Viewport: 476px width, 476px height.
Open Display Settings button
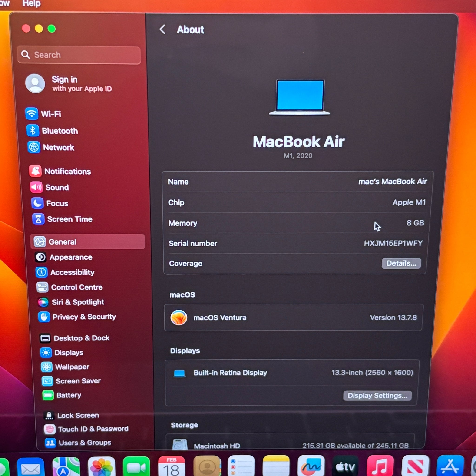point(377,395)
